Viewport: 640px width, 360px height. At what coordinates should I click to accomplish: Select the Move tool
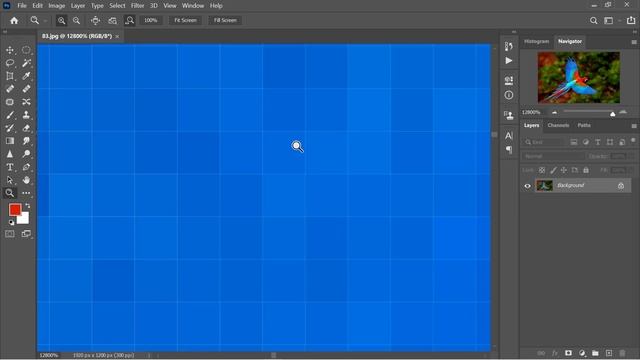tap(10, 50)
